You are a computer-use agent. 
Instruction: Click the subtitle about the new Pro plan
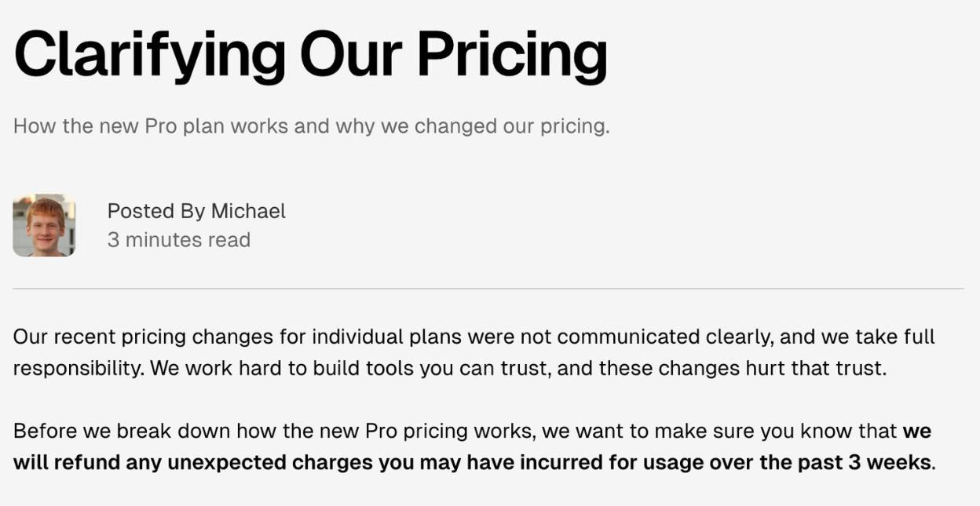312,126
